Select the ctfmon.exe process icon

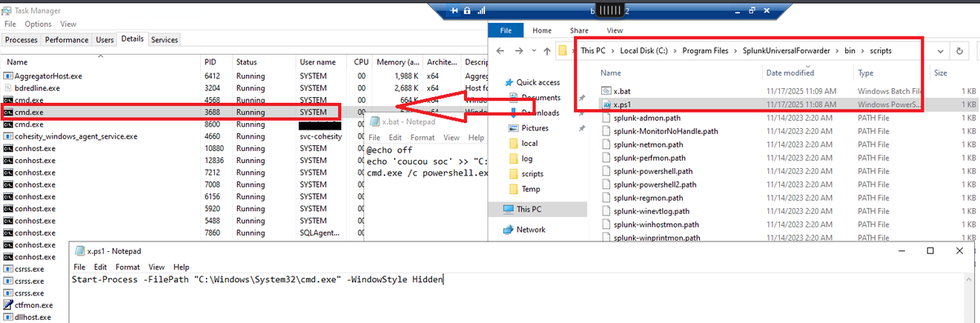pyautogui.click(x=8, y=305)
